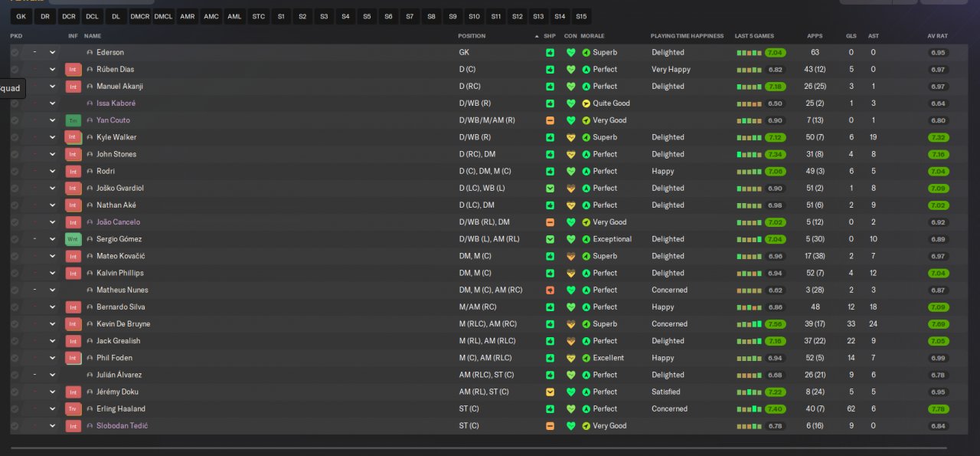Viewport: 980px width, 456px height.
Task: Select the AMC position filter button
Action: [211, 16]
